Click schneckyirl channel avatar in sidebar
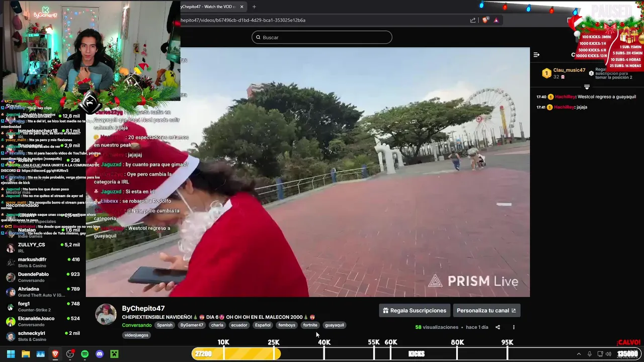The image size is (644, 362). click(x=11, y=336)
